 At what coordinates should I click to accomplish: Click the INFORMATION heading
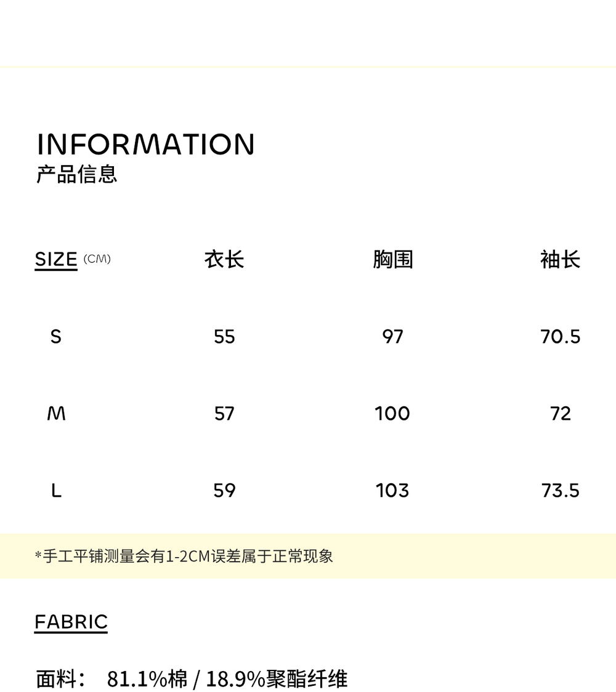pyautogui.click(x=146, y=144)
